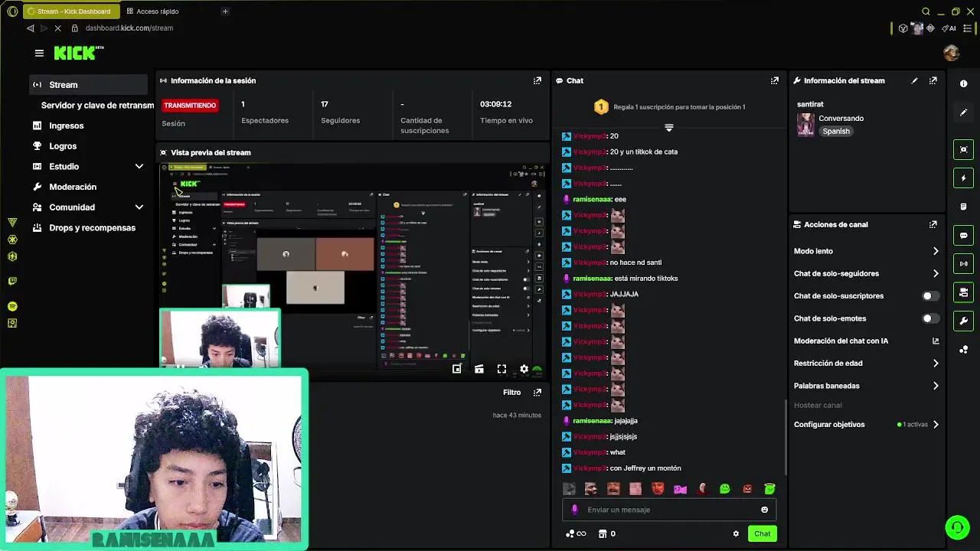Pop out the Información de la sesión panel
The image size is (980, 551).
point(537,80)
